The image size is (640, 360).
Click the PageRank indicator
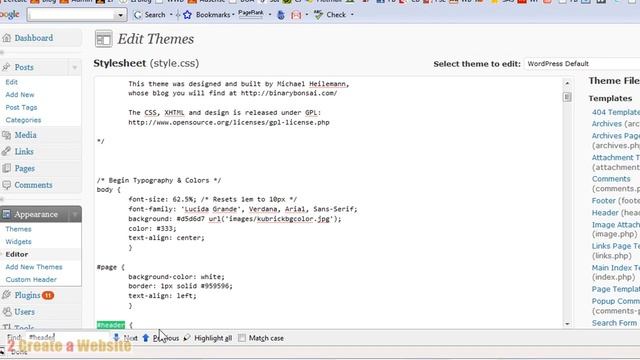(251, 14)
